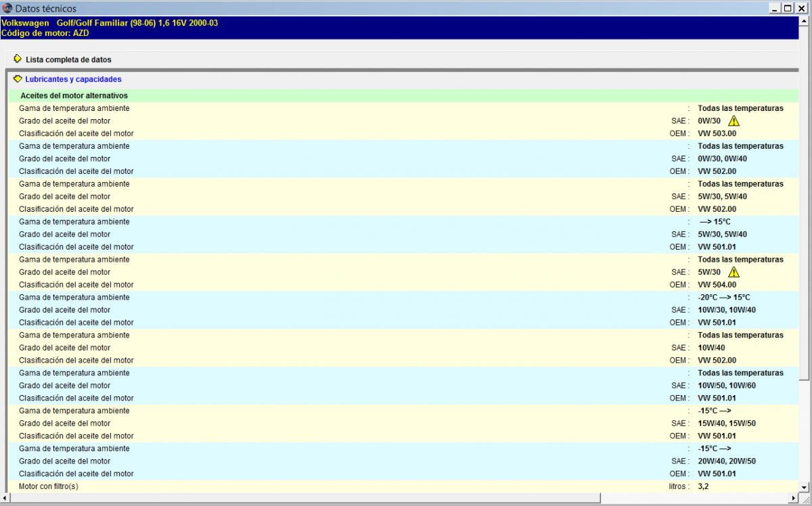This screenshot has width=812, height=506.
Task: Click the VW 503.00 classification value
Action: (x=717, y=133)
